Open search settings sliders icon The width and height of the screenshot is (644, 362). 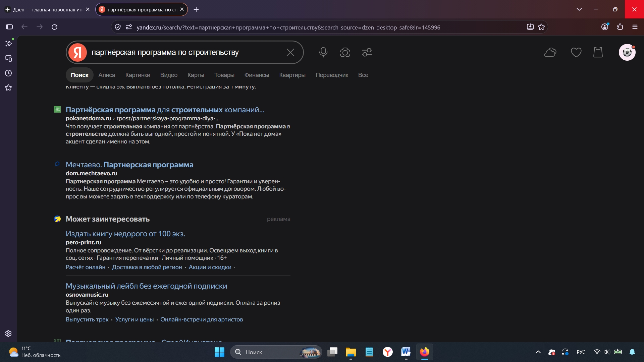point(367,52)
